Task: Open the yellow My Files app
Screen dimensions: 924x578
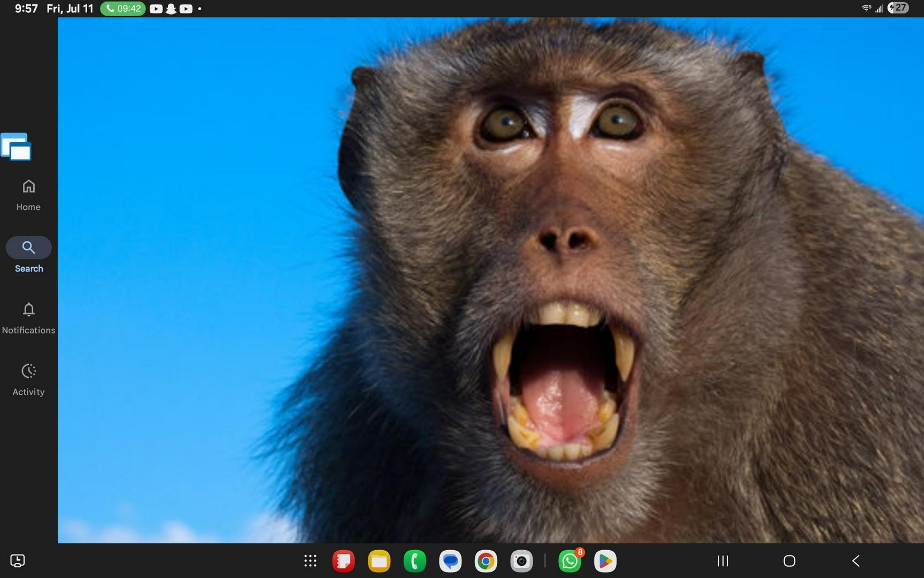Action: click(379, 561)
